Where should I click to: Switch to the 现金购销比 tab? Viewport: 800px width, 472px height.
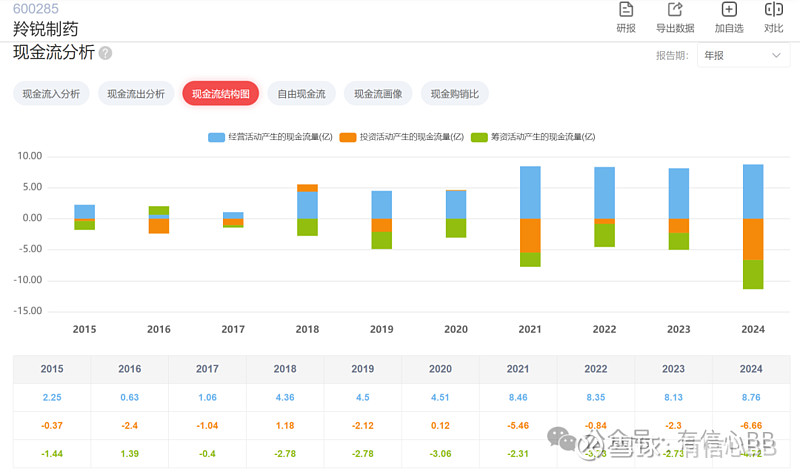pos(454,94)
